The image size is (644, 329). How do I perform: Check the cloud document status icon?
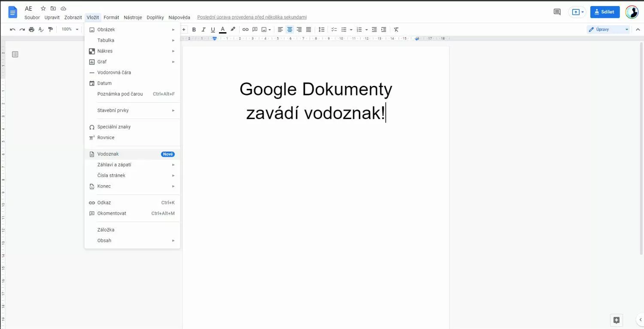coord(64,9)
